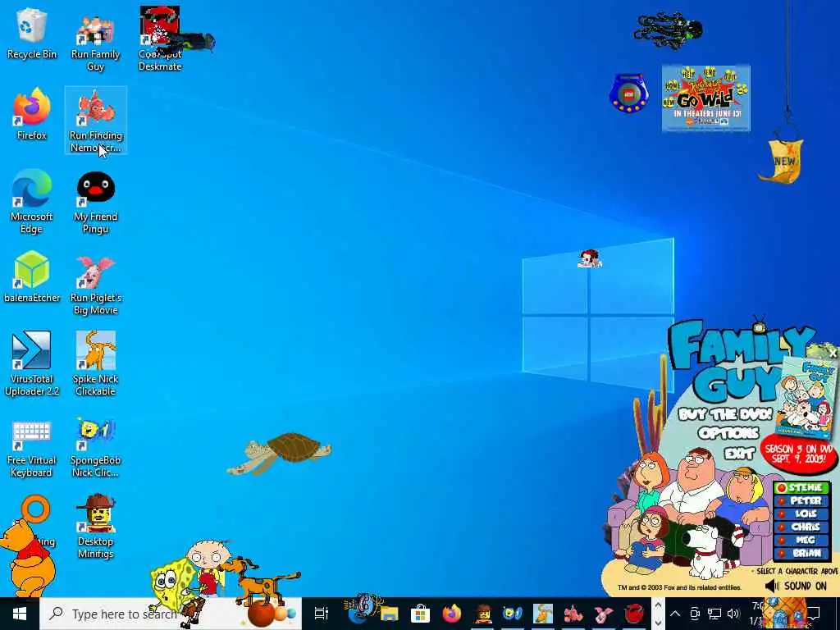Click the Season 3 on DVD red badge
Viewport: 840px width, 630px height.
798,454
